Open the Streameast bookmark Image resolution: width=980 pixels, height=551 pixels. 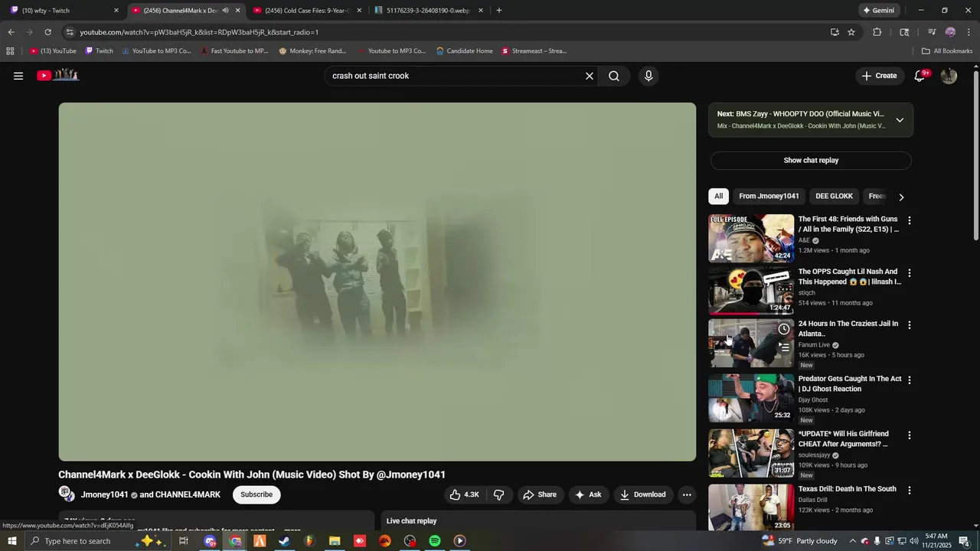[534, 51]
